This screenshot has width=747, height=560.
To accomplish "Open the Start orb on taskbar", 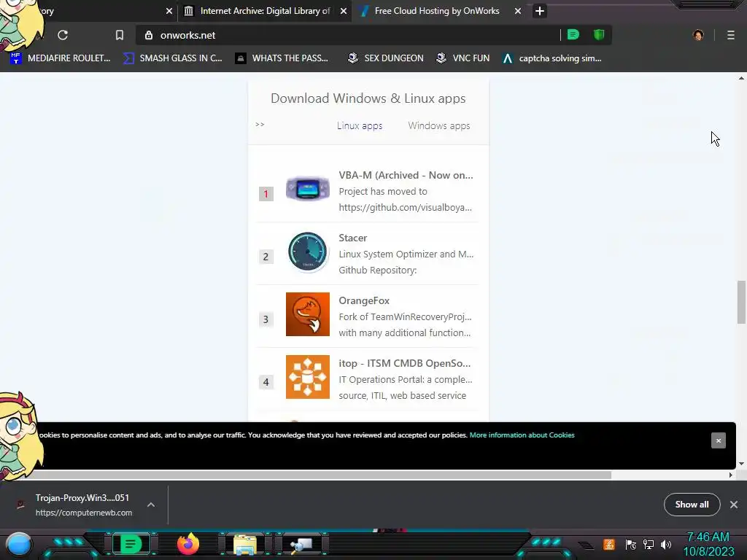I will coord(18,544).
